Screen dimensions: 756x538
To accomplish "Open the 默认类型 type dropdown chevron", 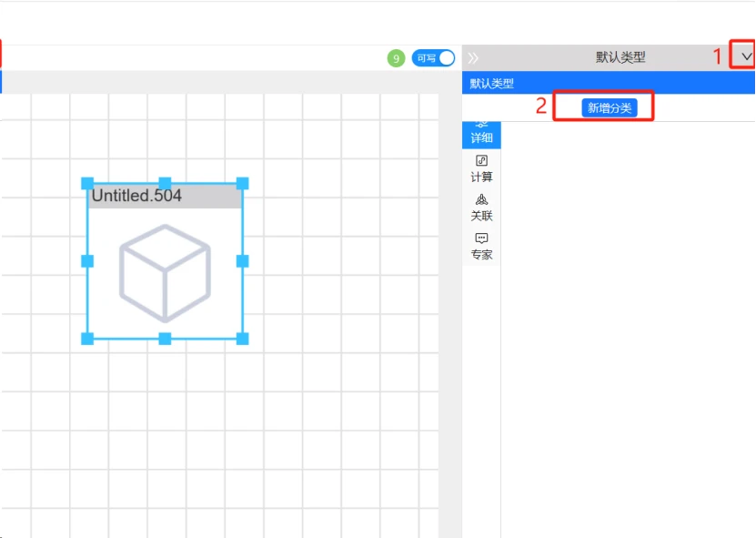I will pos(746,57).
